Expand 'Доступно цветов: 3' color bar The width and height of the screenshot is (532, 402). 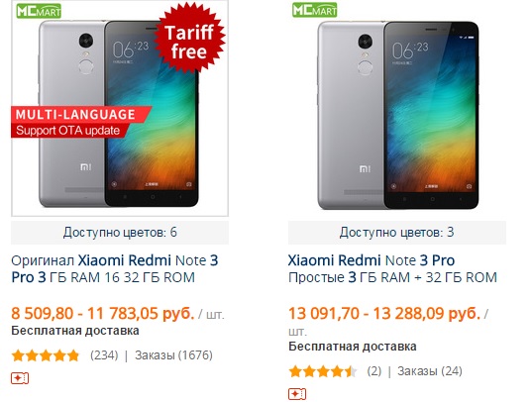(x=397, y=233)
